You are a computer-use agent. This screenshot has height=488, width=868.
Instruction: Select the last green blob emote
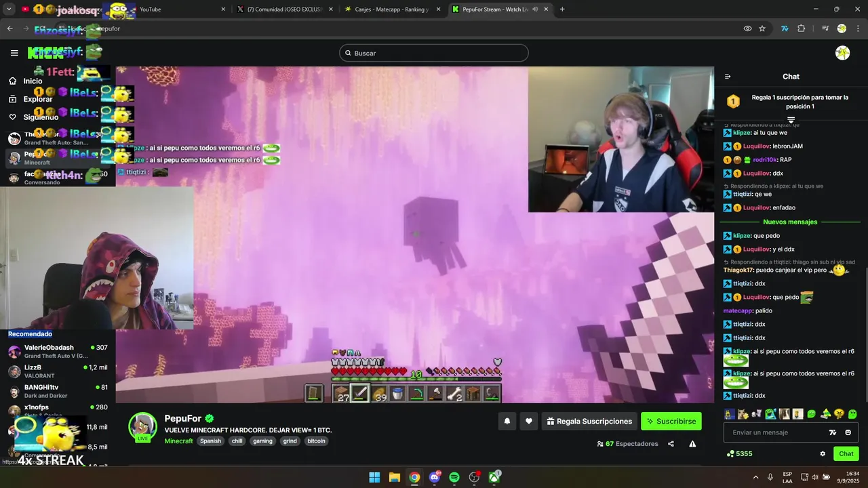point(852,413)
